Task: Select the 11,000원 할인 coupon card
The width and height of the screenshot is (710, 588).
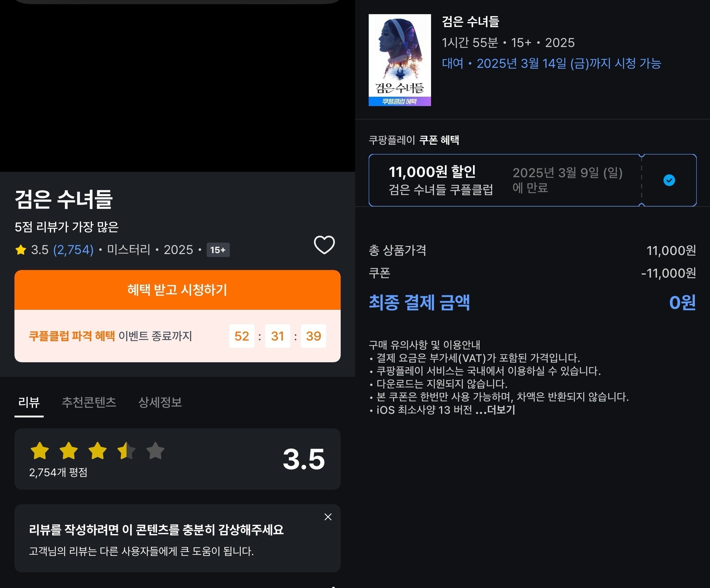Action: (533, 180)
